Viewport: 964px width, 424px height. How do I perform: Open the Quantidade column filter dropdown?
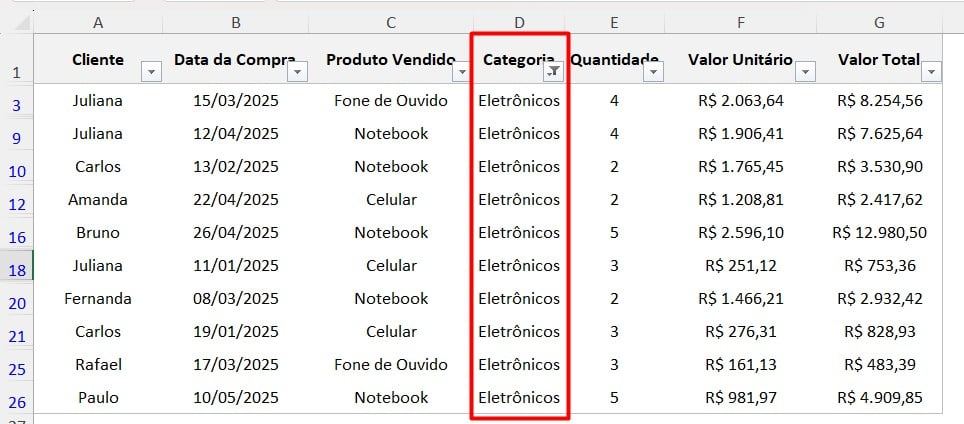654,73
